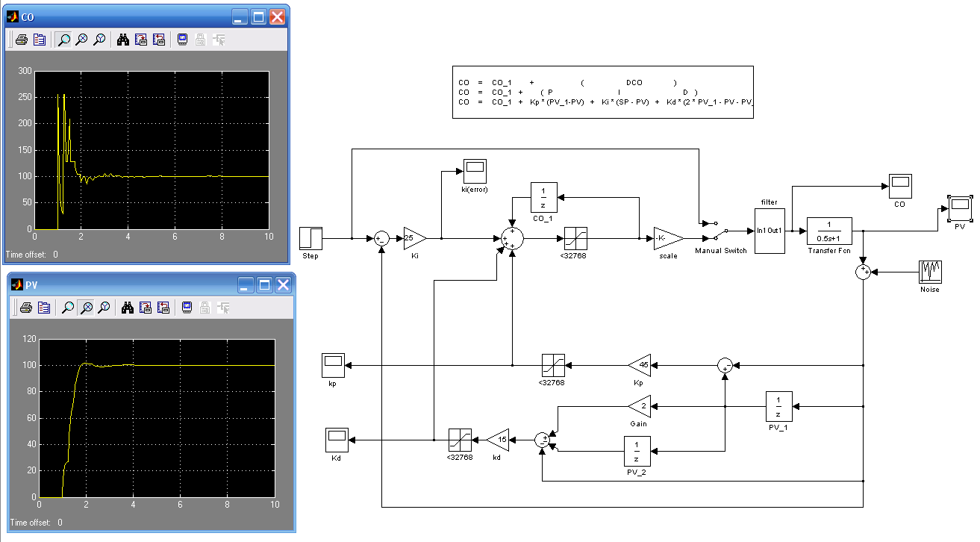
Task: Click the filter subsystem block
Action: click(x=770, y=231)
